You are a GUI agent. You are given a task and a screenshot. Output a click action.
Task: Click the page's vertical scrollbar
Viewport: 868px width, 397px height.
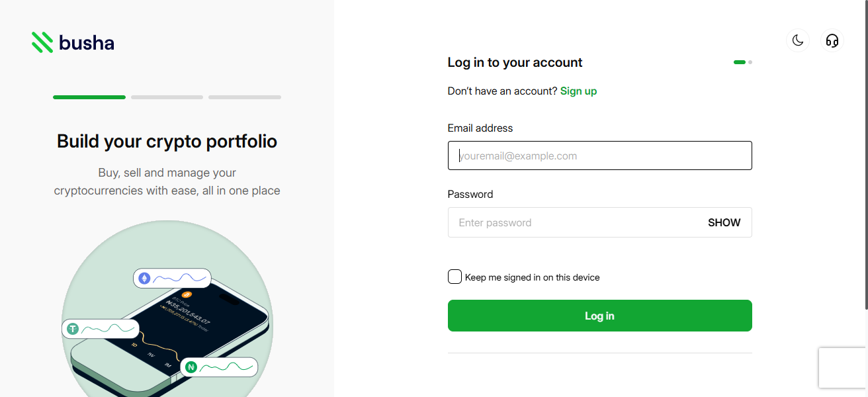click(865, 152)
